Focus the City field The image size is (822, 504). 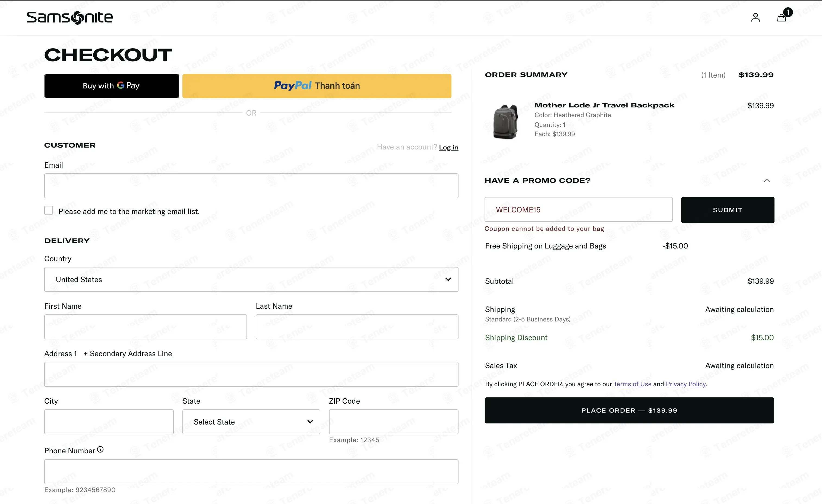[x=109, y=422]
